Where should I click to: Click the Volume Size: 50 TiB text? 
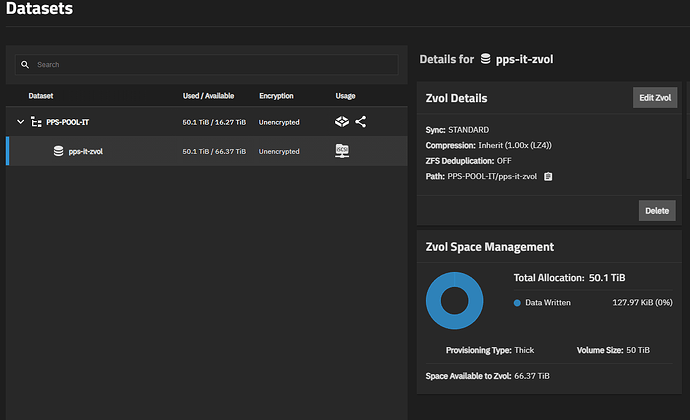click(613, 350)
